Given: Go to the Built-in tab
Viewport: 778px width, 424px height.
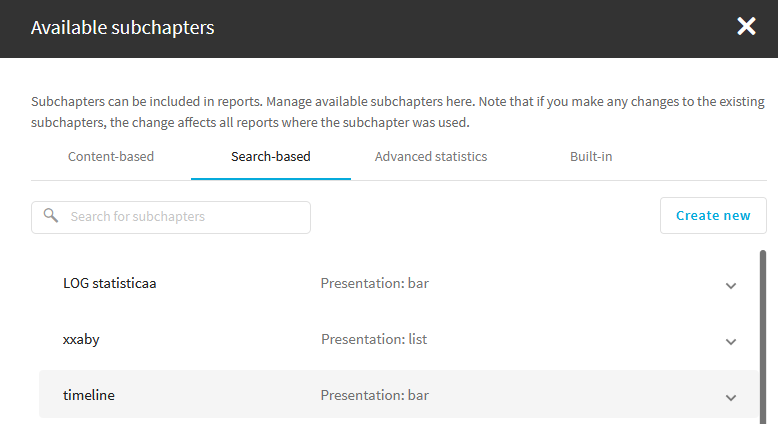Looking at the screenshot, I should tap(591, 157).
